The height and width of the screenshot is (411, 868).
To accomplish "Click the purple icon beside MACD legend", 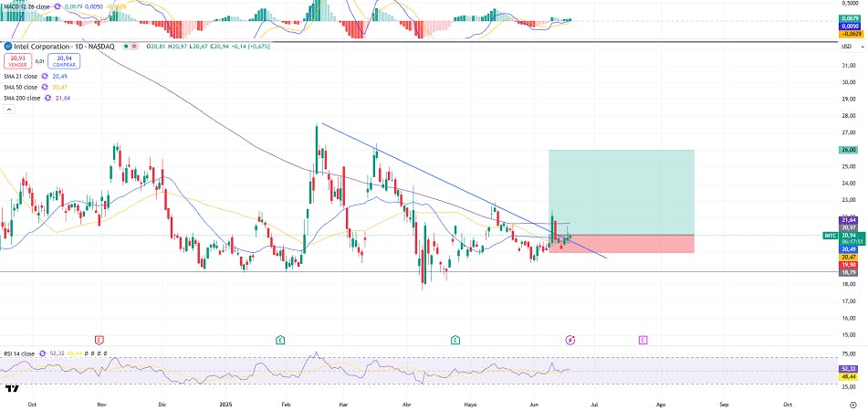I will (56, 6).
